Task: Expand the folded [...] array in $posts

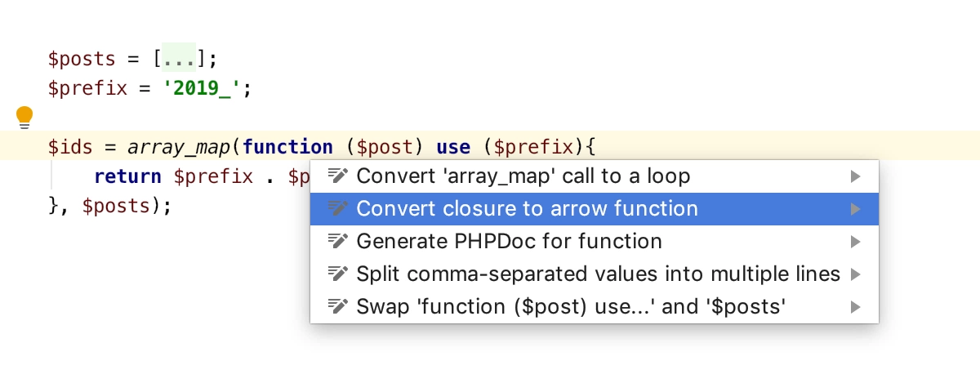Action: [x=179, y=58]
